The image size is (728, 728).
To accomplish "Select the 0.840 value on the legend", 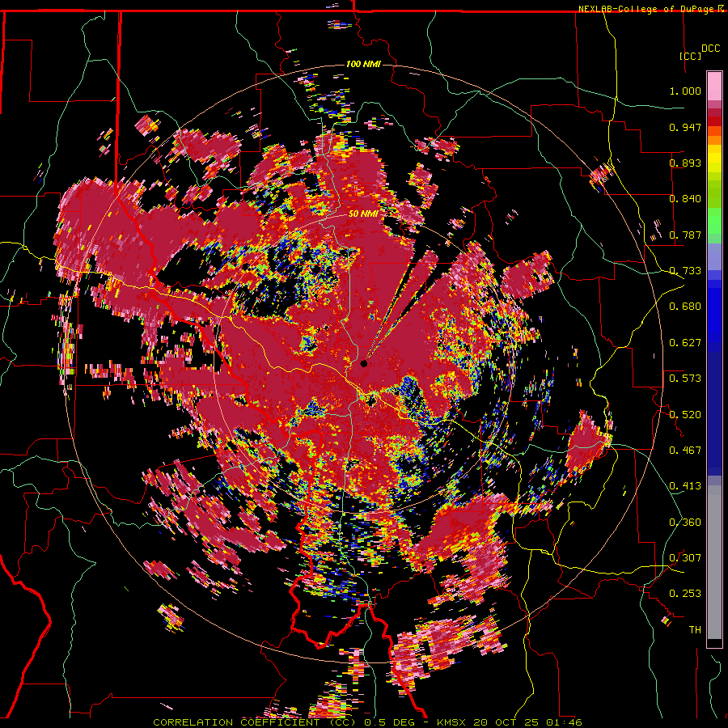I will click(x=685, y=199).
